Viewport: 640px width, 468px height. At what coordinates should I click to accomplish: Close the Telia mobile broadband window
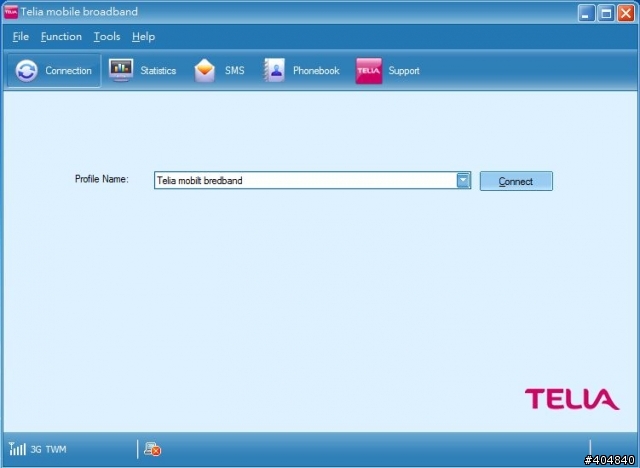pos(626,13)
